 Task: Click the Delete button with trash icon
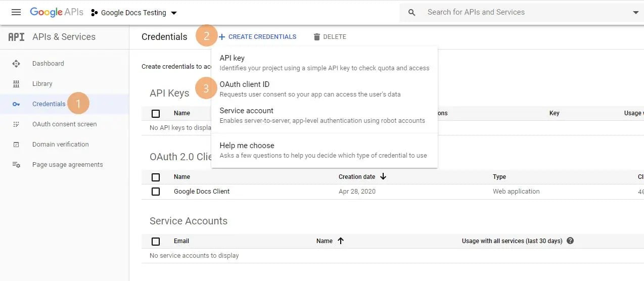click(330, 37)
